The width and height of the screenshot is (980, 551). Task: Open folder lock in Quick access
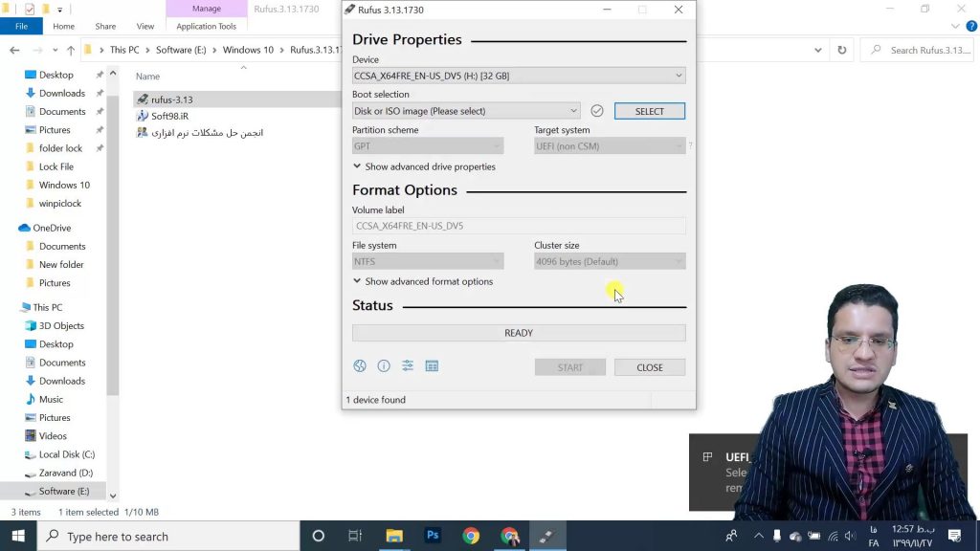tap(60, 148)
